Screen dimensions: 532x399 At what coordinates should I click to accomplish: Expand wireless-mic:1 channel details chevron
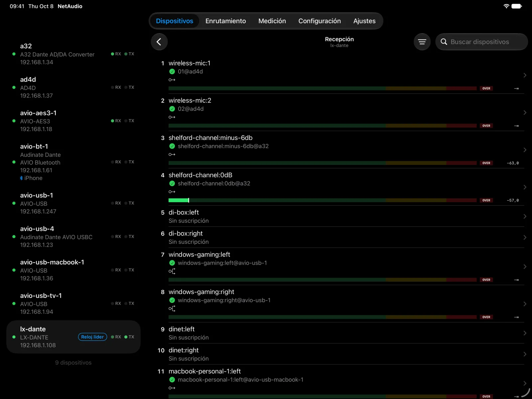pyautogui.click(x=525, y=75)
